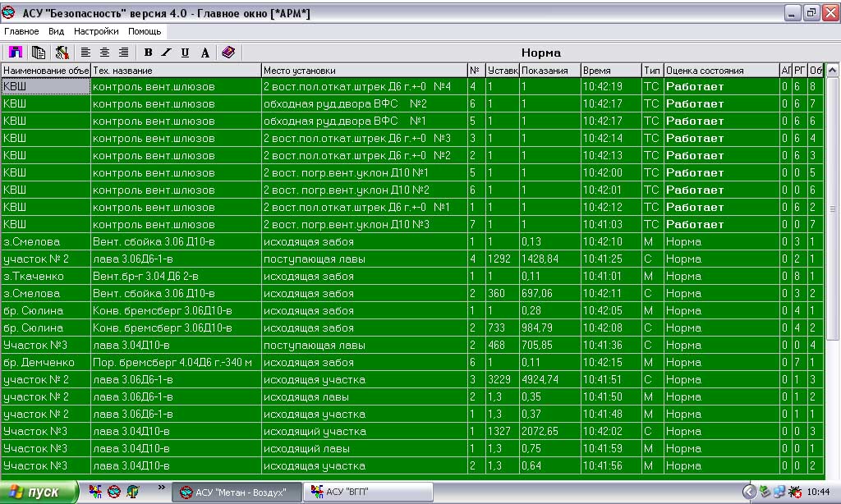Open the tools settings toolbar icon
Screen dimensions: 841x504
coord(62,53)
